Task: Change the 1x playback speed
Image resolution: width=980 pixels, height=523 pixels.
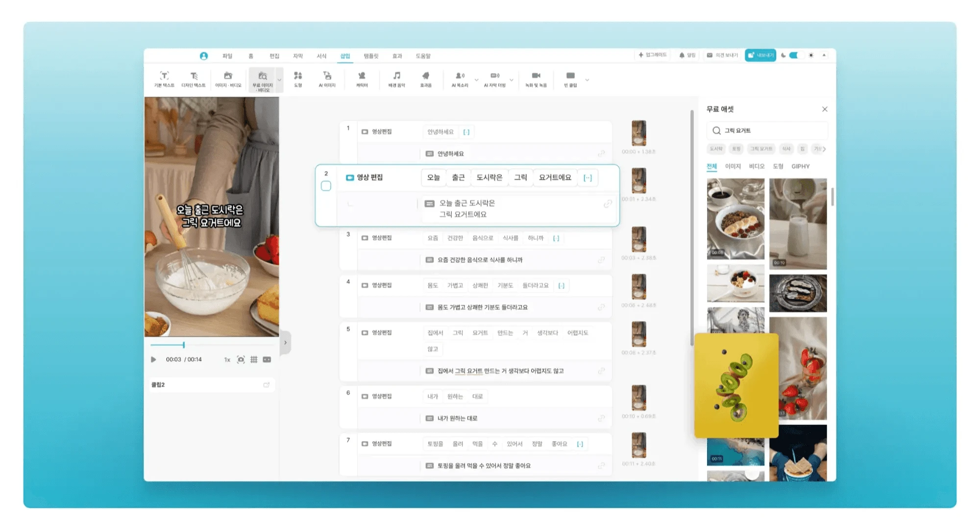Action: (227, 360)
